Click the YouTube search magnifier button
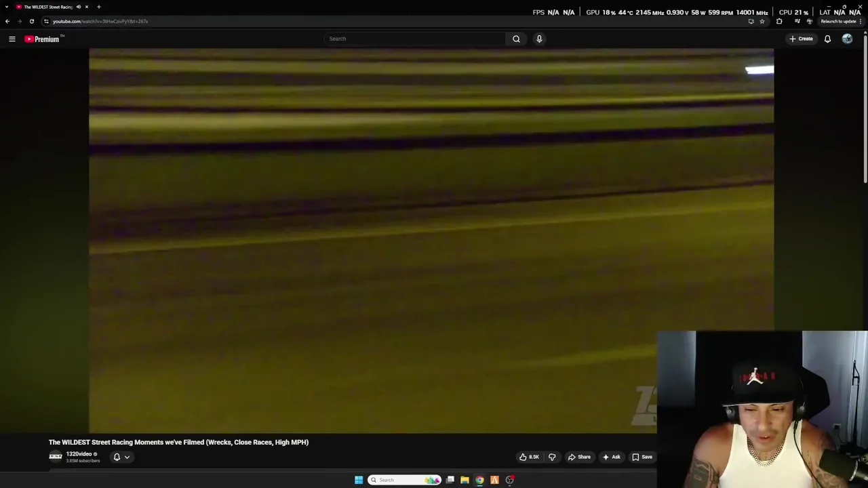The width and height of the screenshot is (868, 488). point(516,39)
